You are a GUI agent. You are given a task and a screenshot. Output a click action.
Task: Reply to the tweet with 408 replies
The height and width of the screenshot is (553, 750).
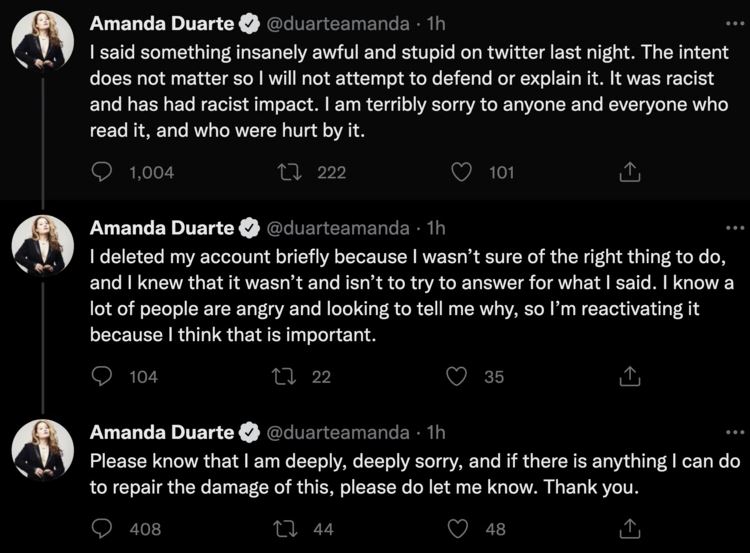pos(101,528)
